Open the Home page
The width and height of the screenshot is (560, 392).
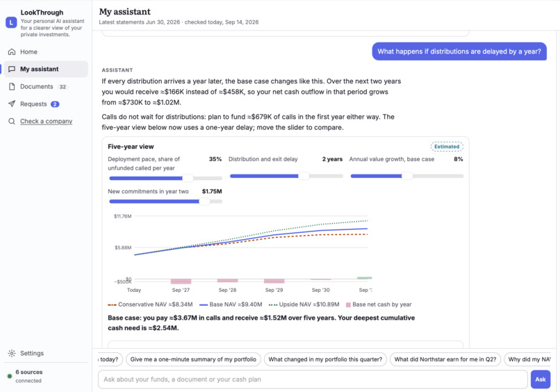coord(46,52)
